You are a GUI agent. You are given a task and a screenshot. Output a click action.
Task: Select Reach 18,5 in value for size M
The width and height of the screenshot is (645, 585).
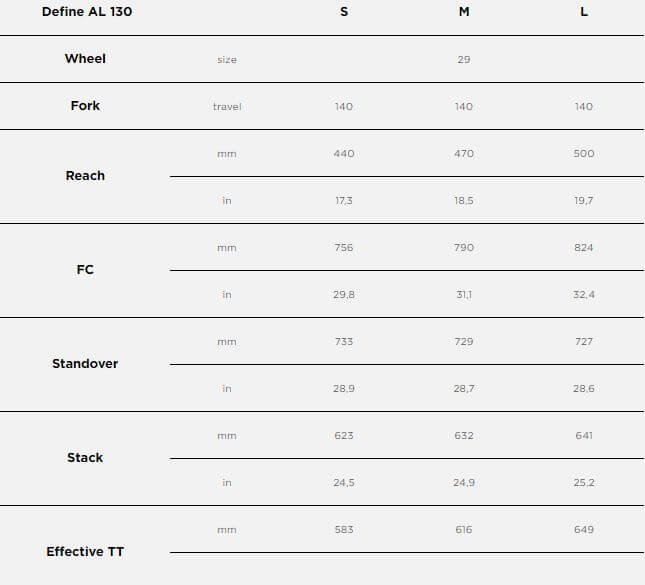(464, 200)
